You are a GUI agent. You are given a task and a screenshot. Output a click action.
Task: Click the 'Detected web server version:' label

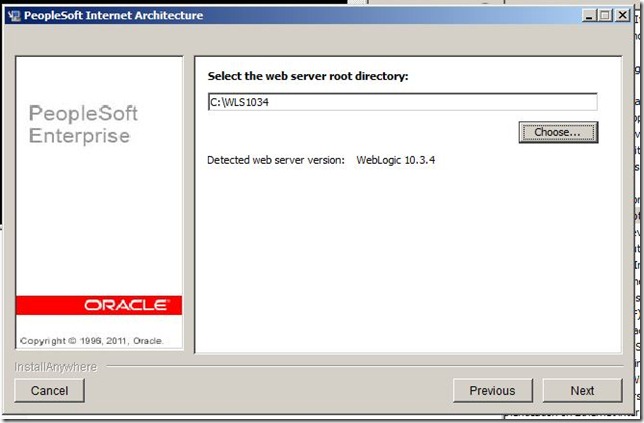point(276,160)
